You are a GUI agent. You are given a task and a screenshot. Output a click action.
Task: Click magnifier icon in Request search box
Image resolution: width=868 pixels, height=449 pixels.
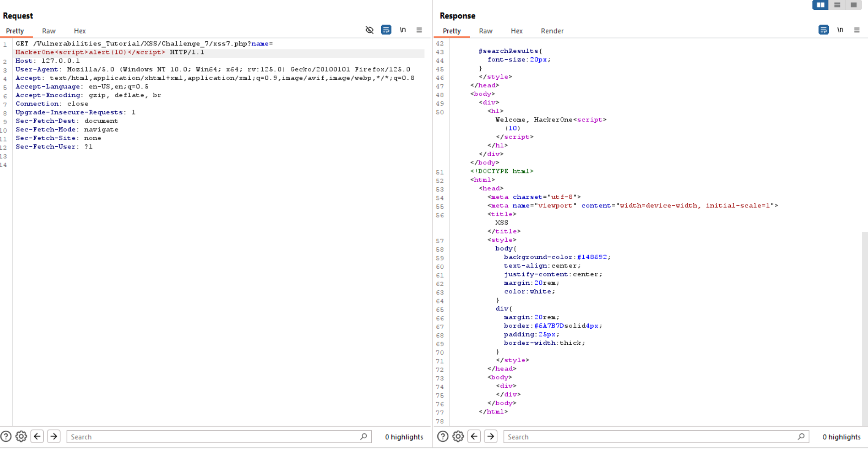pyautogui.click(x=363, y=437)
